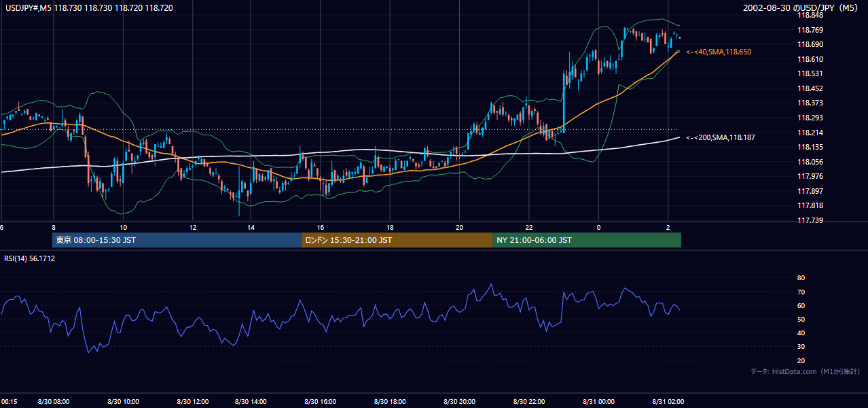Click RSI scale value 30

point(801,347)
